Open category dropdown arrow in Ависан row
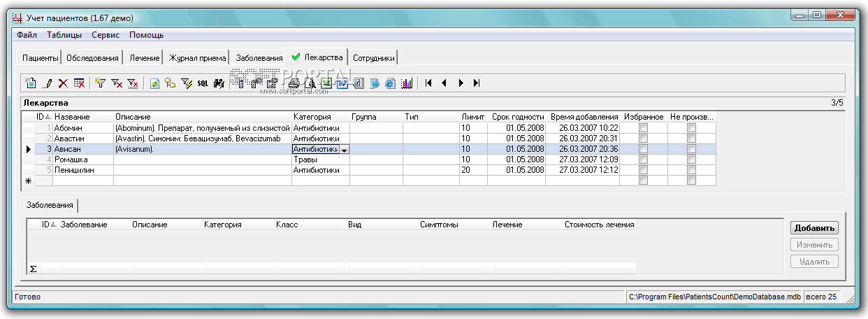Viewport: 868px width, 319px height. pyautogui.click(x=344, y=150)
